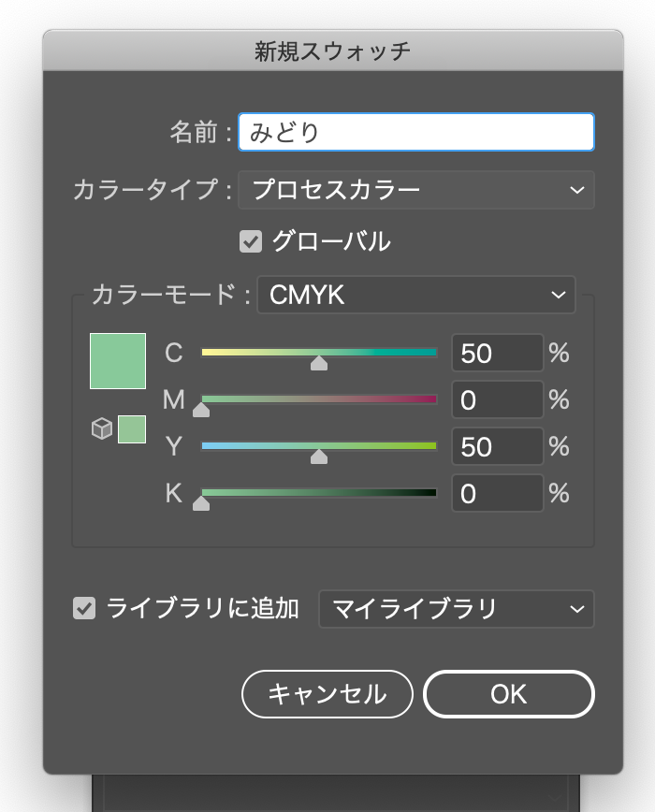
Task: Open the カラータイプ dropdown
Action: [x=416, y=190]
